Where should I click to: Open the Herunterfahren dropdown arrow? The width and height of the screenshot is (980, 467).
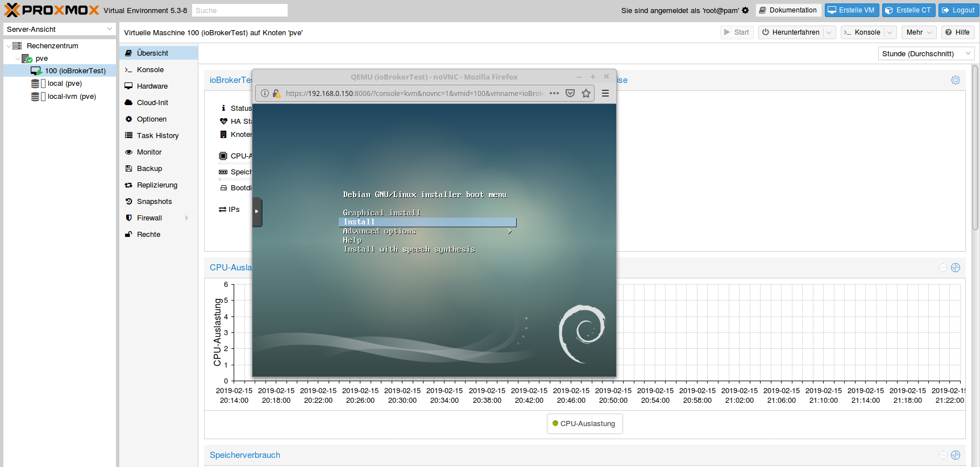click(829, 32)
